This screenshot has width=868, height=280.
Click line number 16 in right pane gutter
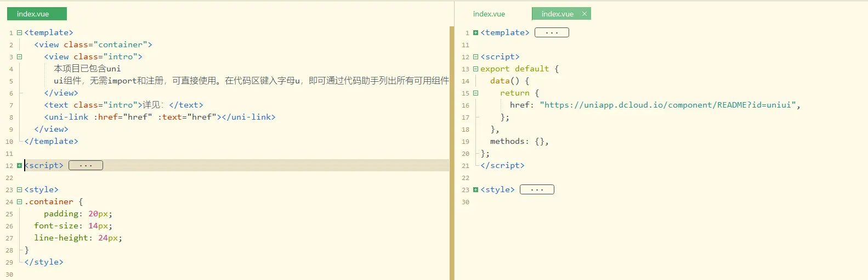click(x=466, y=105)
